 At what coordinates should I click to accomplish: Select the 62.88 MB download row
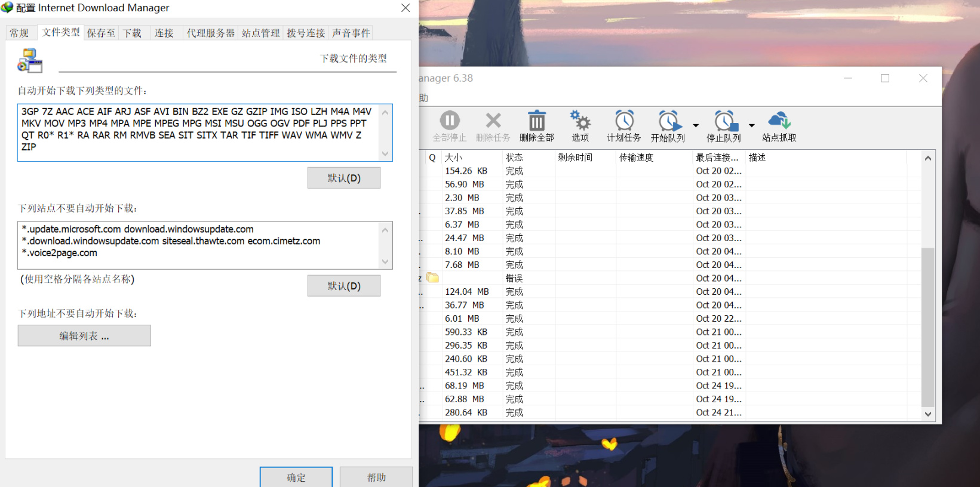point(670,399)
